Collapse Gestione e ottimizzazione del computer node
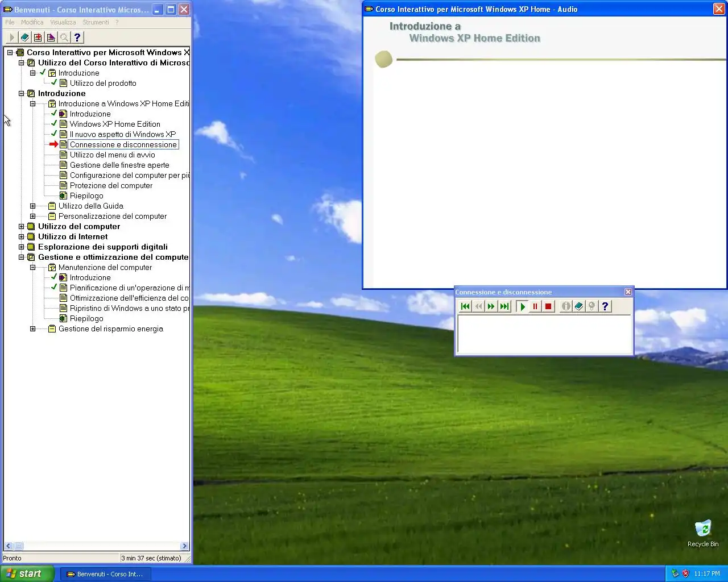The width and height of the screenshot is (728, 582). point(22,257)
